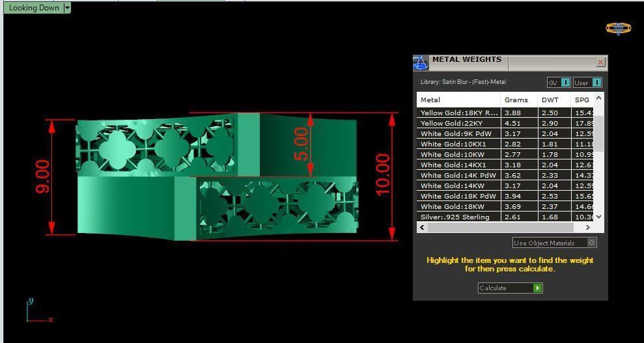Select the Silver:.925 Sterling row

pyautogui.click(x=505, y=217)
